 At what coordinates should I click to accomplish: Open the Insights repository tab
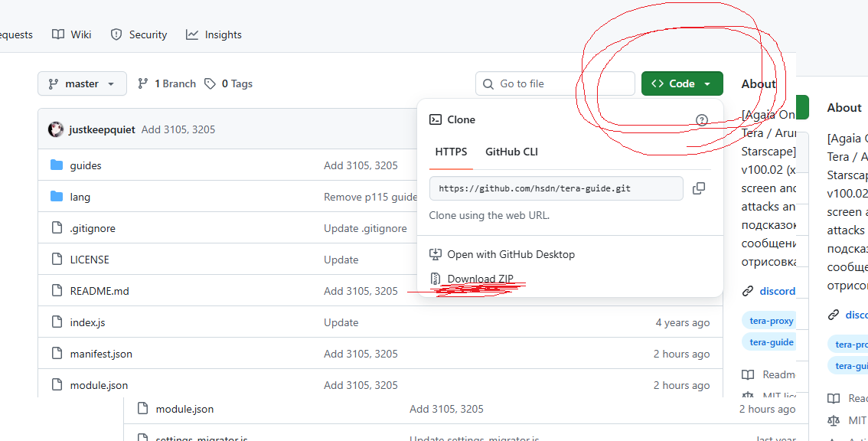(214, 34)
